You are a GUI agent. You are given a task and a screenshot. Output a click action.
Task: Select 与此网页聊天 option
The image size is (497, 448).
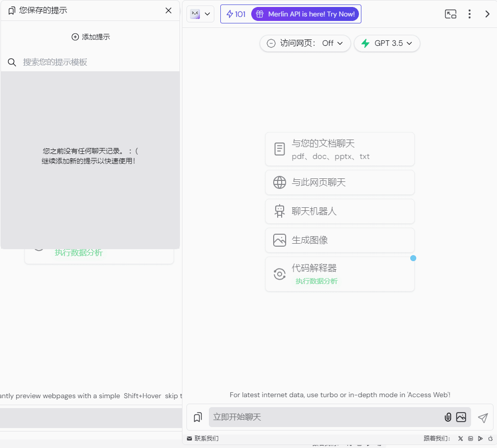click(x=340, y=182)
